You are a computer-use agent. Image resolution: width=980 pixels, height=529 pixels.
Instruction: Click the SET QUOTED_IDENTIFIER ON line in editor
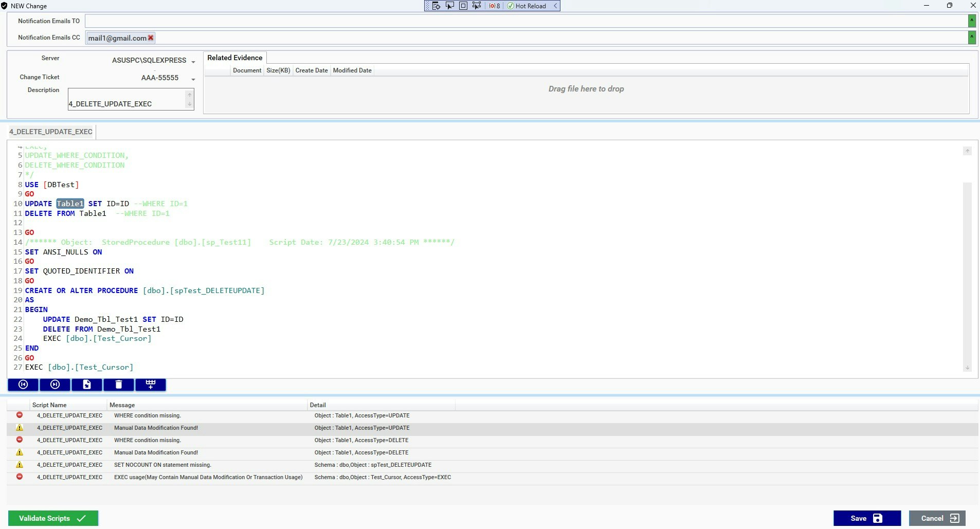[79, 271]
